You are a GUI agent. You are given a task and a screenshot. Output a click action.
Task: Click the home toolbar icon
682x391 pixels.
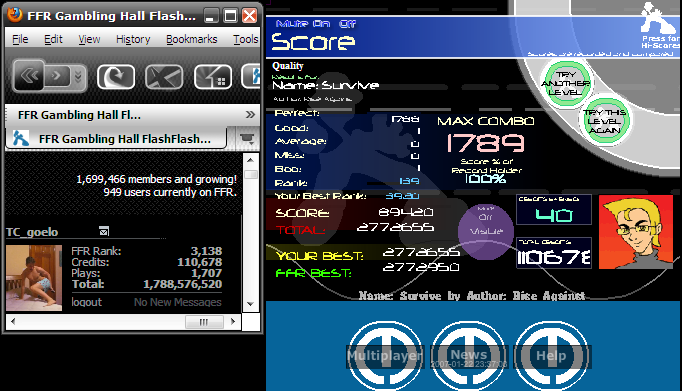pos(213,77)
